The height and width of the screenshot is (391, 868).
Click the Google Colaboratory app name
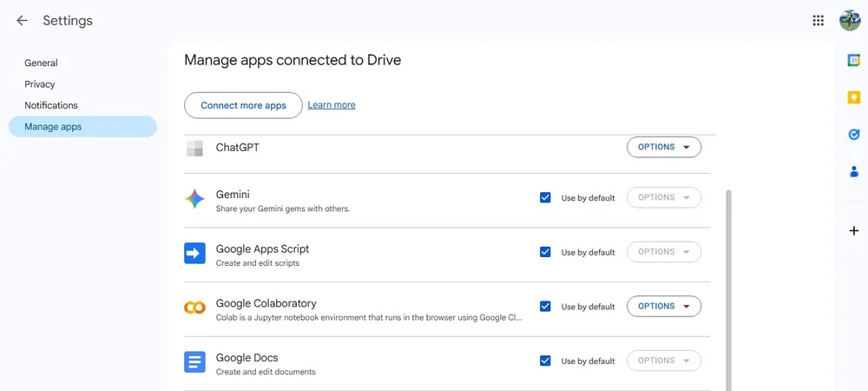(266, 303)
